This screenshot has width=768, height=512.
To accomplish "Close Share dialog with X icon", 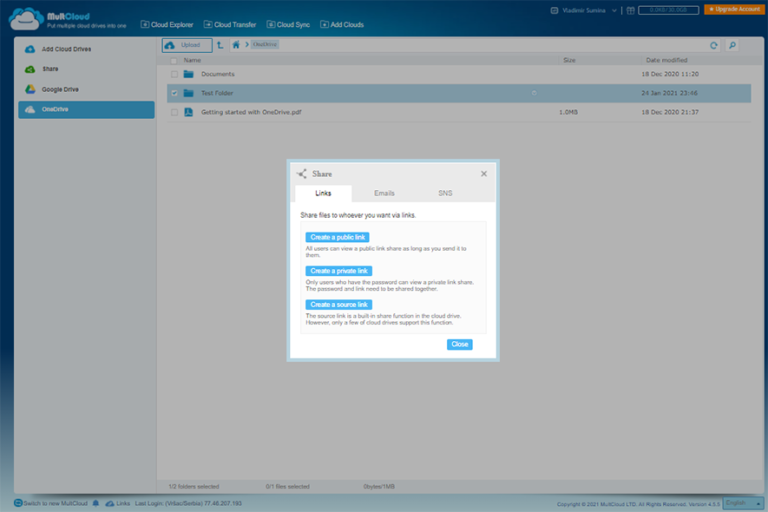I will 484,173.
